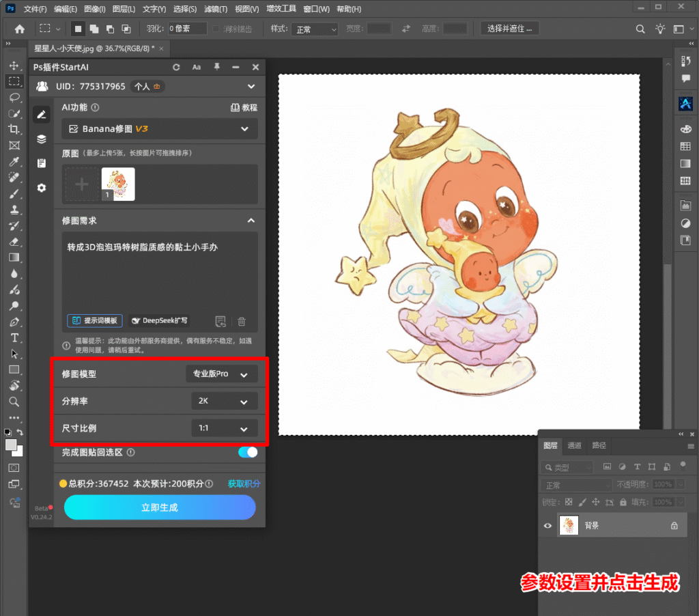Open the 分辨率 2K dropdown
This screenshot has width=699, height=616.
(x=224, y=401)
